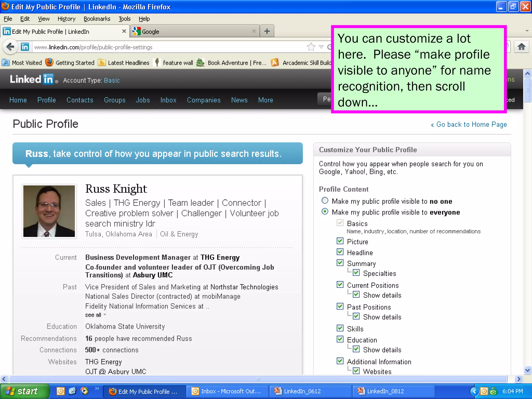Open the Bookmarks menu
532x399 pixels.
(97, 19)
